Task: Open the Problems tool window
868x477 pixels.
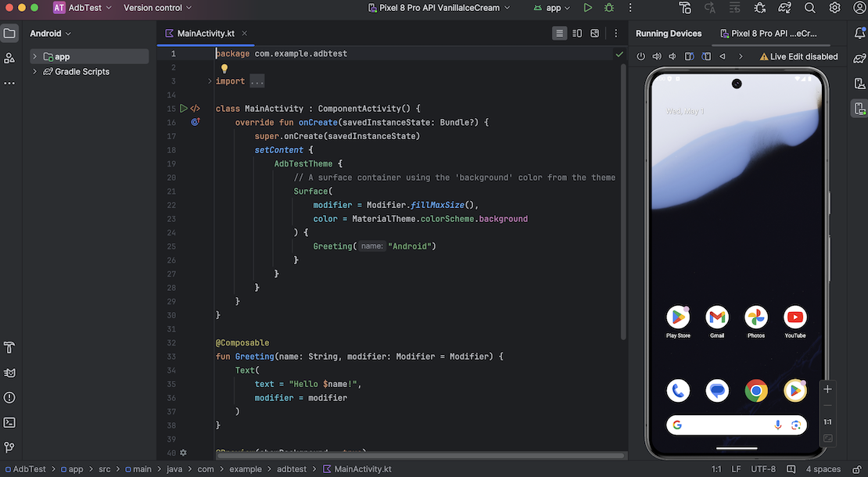Action: click(x=9, y=397)
